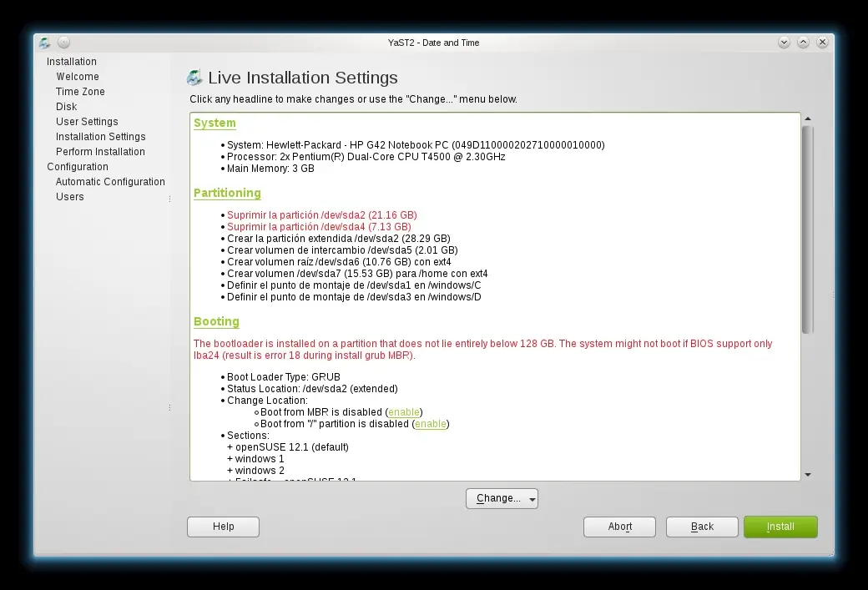Enable Boot from MBR link
868x590 pixels.
tap(404, 411)
